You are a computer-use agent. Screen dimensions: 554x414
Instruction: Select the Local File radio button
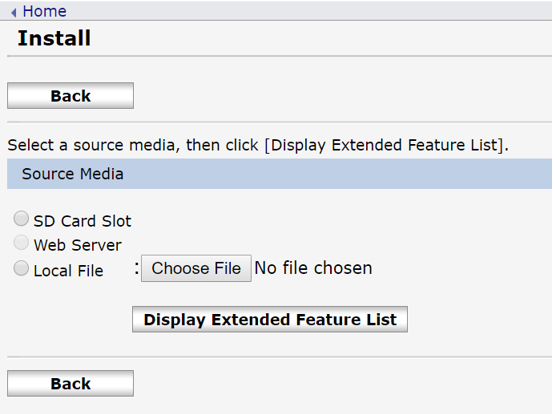21,268
